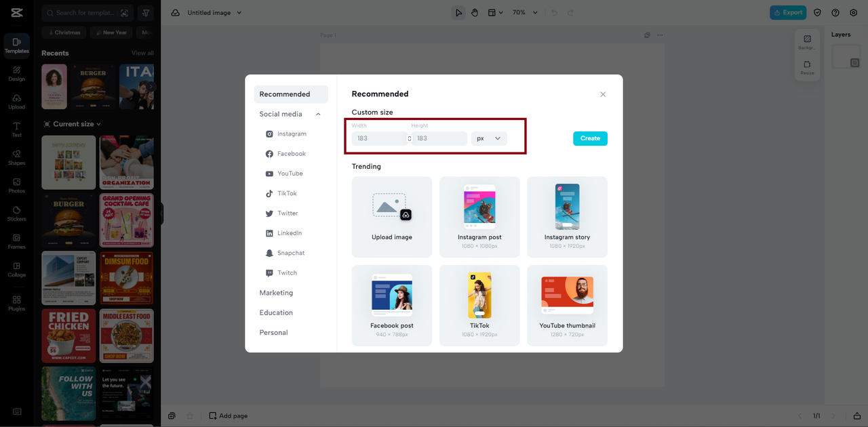
Task: Close the Recommended size dialog
Action: click(x=603, y=94)
